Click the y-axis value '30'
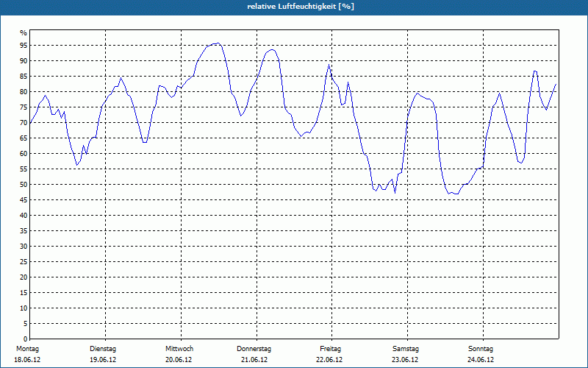The image size is (588, 368). pos(24,247)
